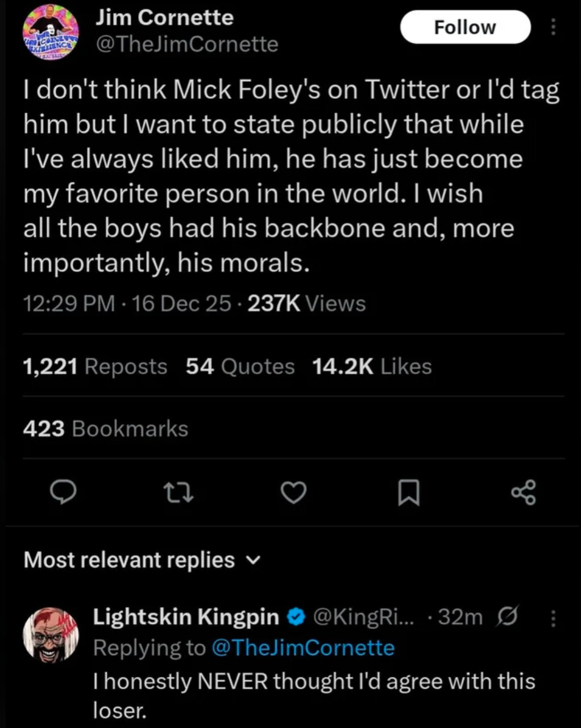
Task: Follow Jim Cornette
Action: 464,27
